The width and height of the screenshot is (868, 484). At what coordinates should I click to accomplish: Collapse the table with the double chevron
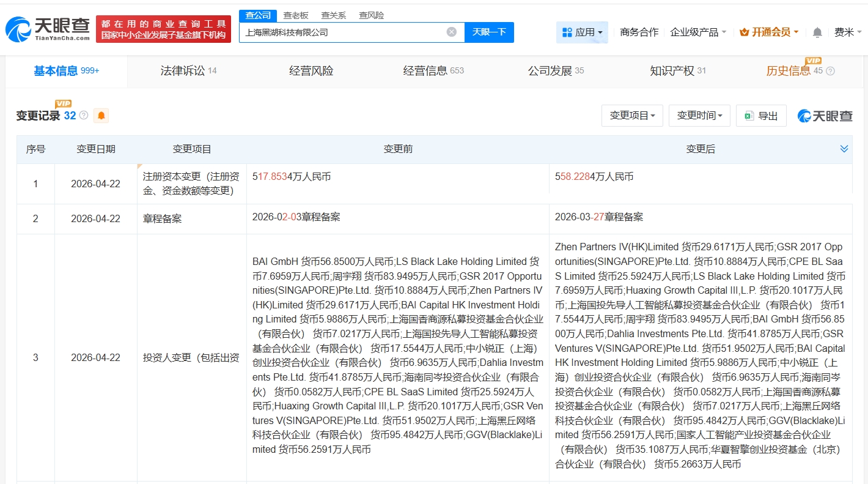point(844,148)
